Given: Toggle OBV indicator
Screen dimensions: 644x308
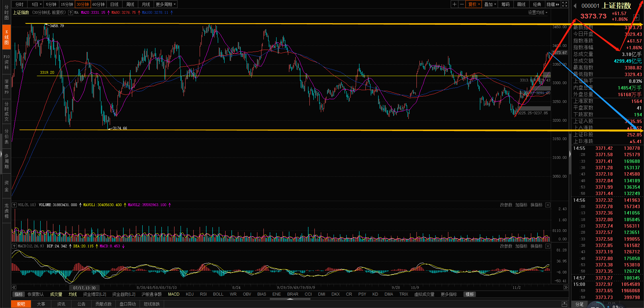Looking at the screenshot, I should pyautogui.click(x=247, y=294).
